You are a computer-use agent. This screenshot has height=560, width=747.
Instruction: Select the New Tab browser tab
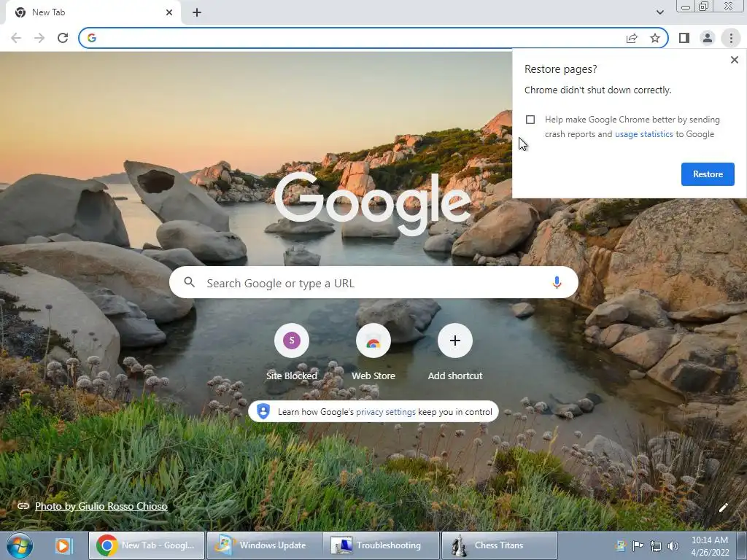pyautogui.click(x=93, y=12)
